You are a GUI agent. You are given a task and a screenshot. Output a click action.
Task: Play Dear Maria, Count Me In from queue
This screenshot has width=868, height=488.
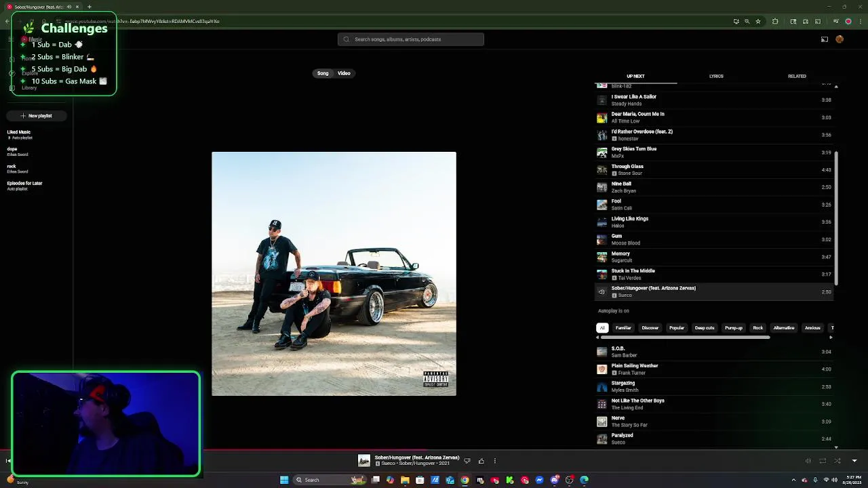tap(714, 117)
